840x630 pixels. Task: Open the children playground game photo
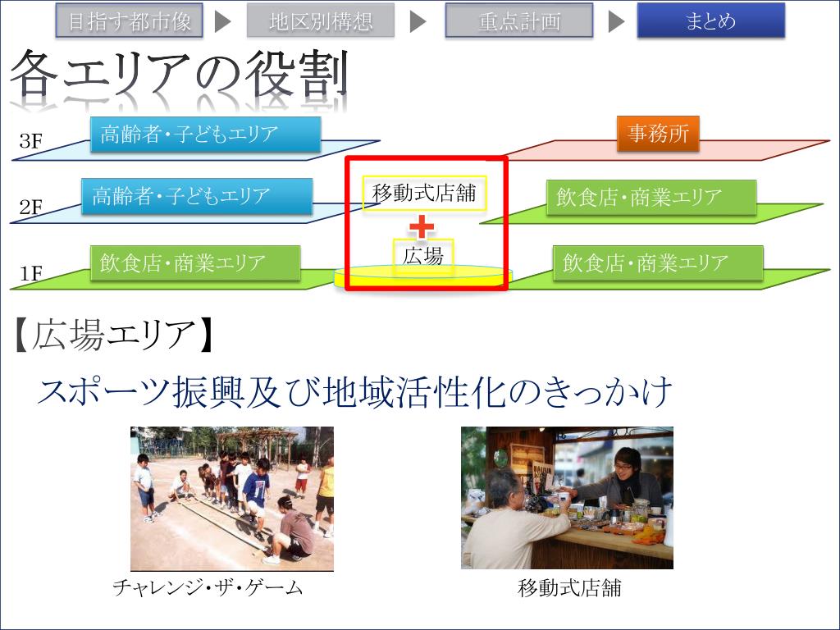232,499
